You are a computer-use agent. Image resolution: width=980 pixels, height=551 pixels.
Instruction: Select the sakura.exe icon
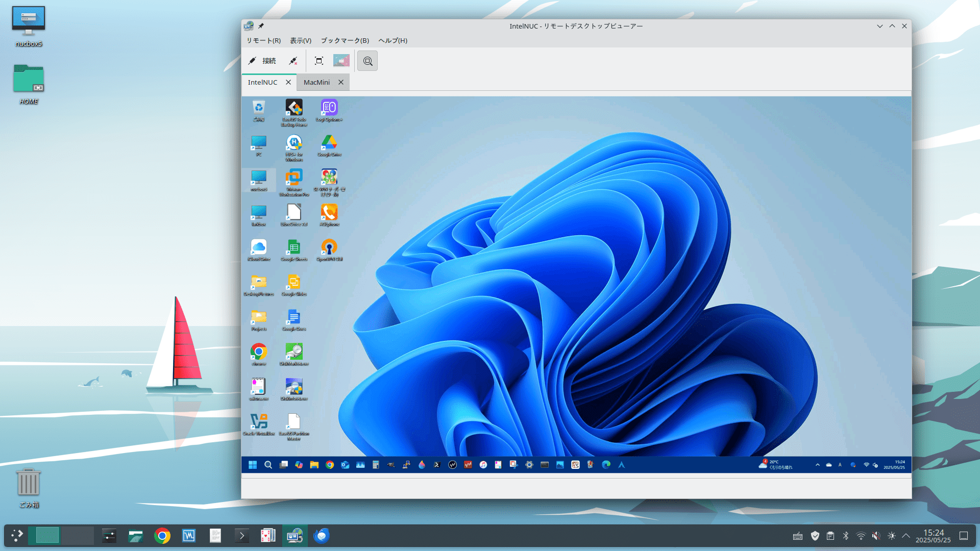(x=259, y=390)
